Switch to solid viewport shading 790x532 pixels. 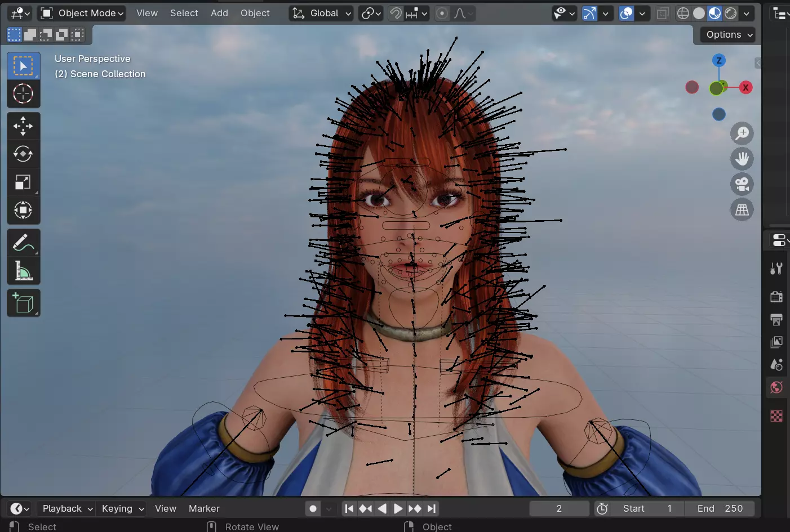699,13
